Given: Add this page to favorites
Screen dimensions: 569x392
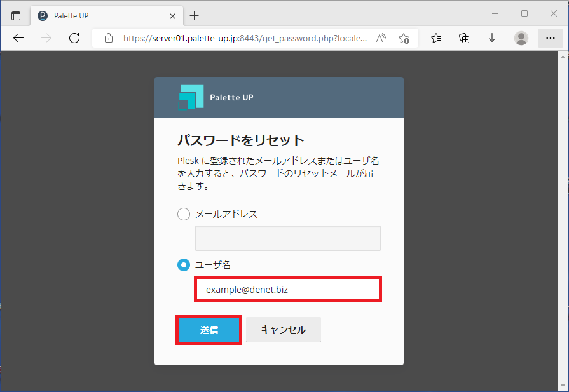Looking at the screenshot, I should pos(404,38).
